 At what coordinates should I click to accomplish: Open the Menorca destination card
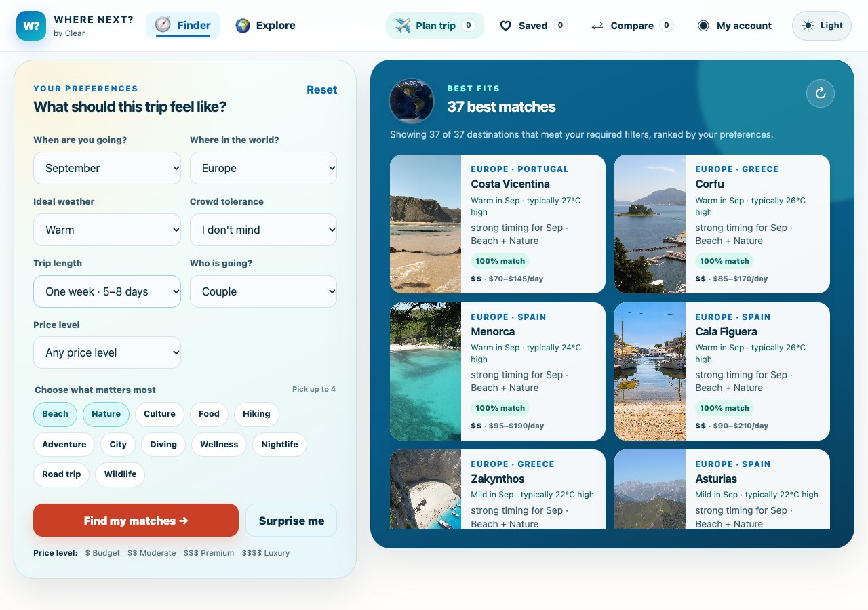click(x=498, y=371)
